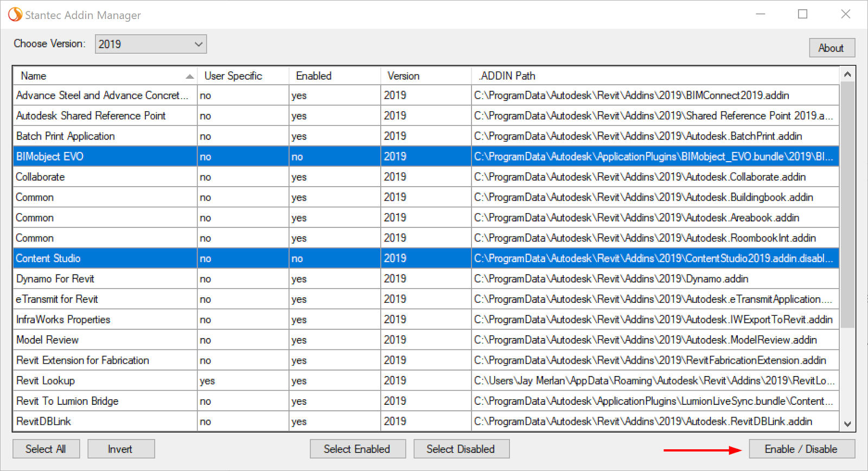This screenshot has width=868, height=471.
Task: Click the Common row with Buildingbook.addin path
Action: click(x=426, y=197)
